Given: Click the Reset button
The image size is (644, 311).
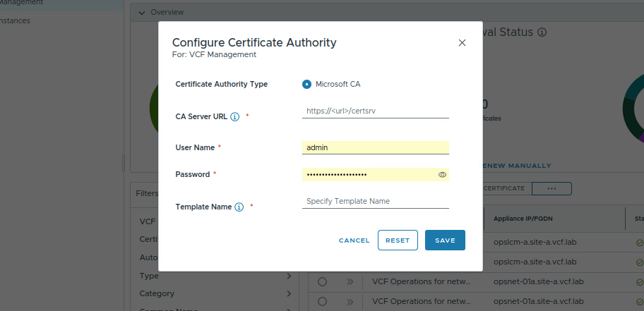Looking at the screenshot, I should click(x=398, y=240).
